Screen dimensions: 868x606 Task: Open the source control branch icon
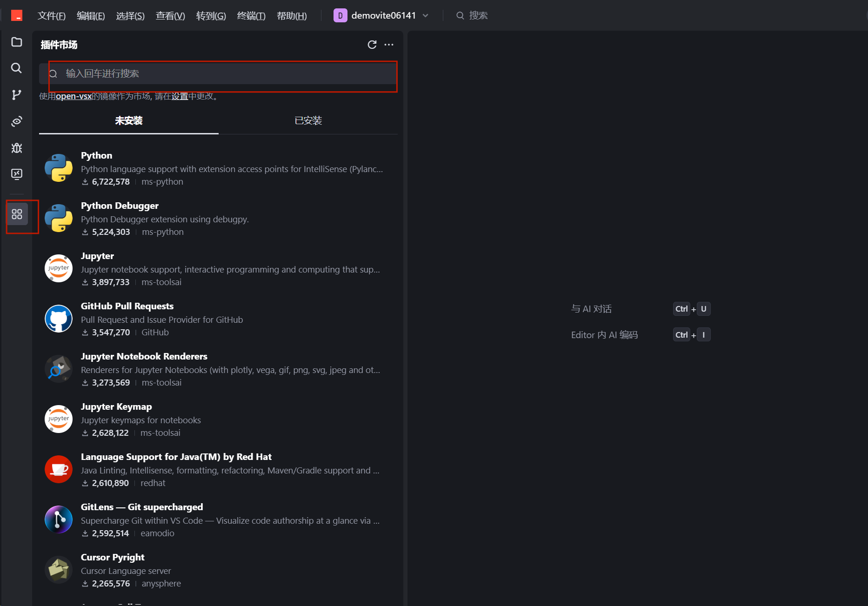pyautogui.click(x=17, y=95)
